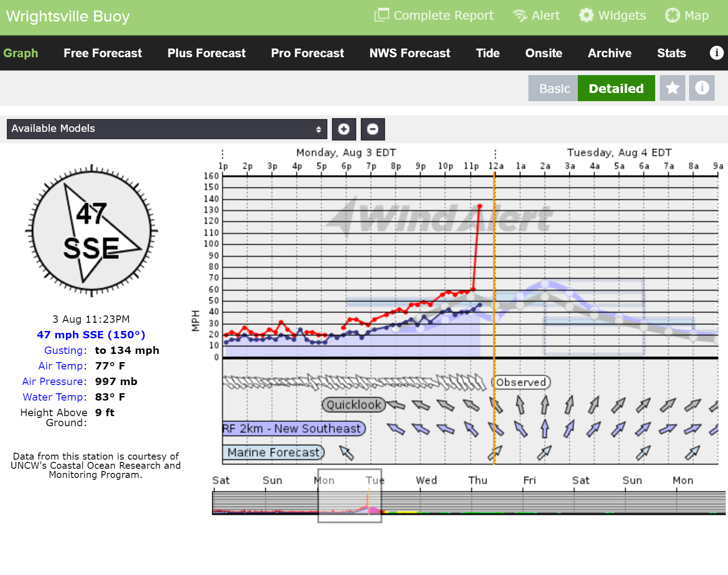
Task: Open the Available Models dropdown
Action: 167,129
